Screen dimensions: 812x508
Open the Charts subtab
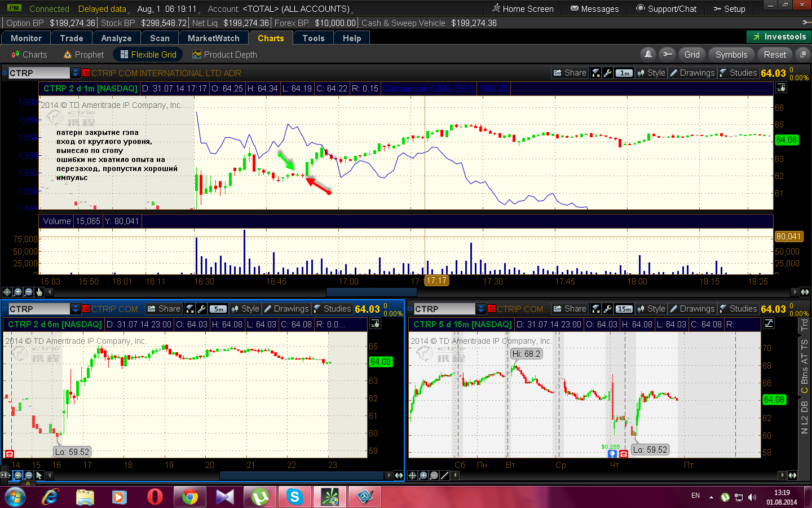pos(29,54)
